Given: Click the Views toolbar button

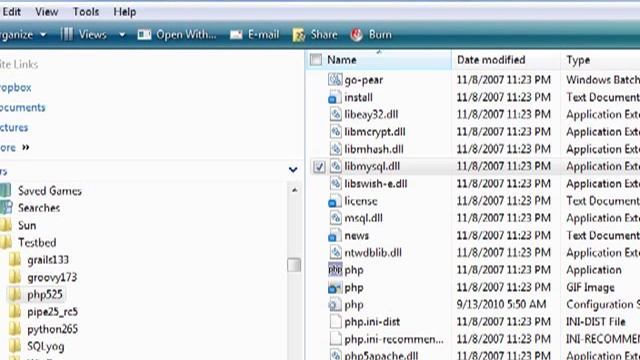Looking at the screenshot, I should coord(84,35).
